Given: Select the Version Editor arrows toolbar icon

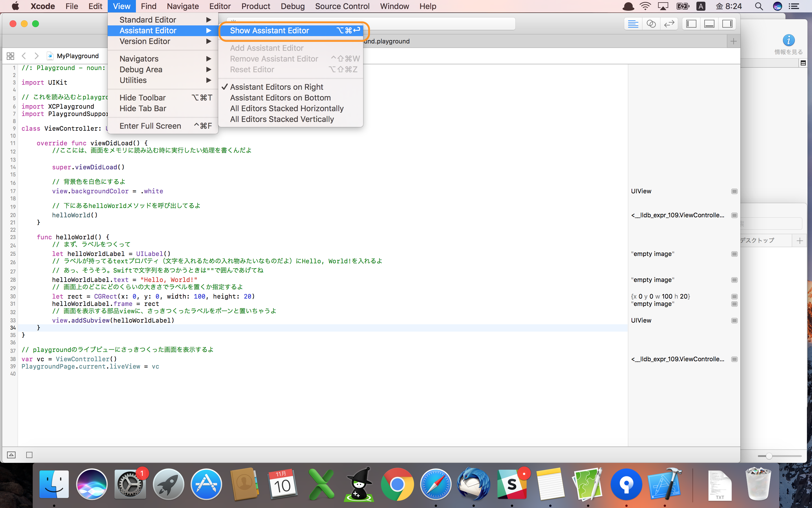Looking at the screenshot, I should coord(669,24).
